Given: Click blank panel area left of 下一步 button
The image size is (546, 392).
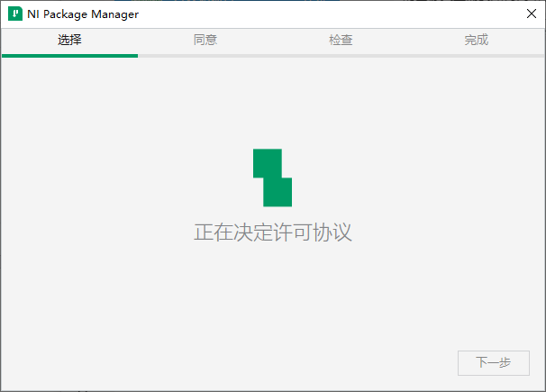Looking at the screenshot, I should (270, 362).
